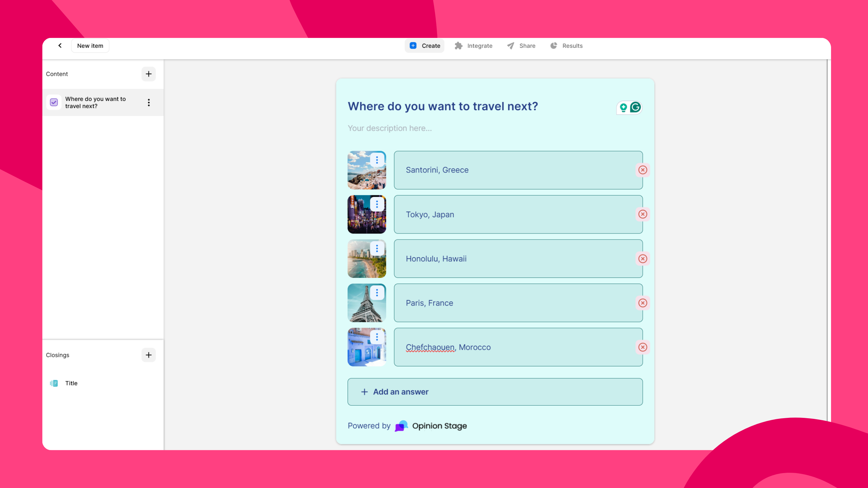This screenshot has width=868, height=488.
Task: Edit the Tokyo, Japan answer text
Action: [x=518, y=215]
